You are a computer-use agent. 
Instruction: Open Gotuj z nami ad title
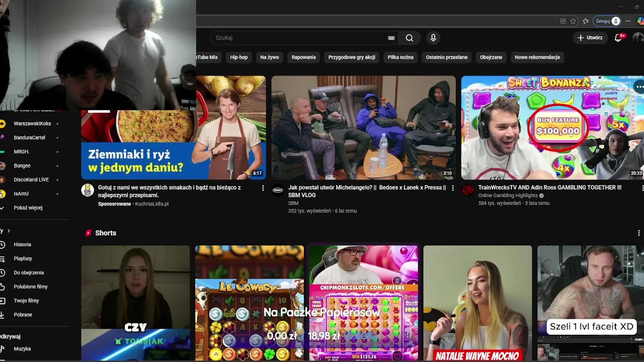[x=170, y=192]
